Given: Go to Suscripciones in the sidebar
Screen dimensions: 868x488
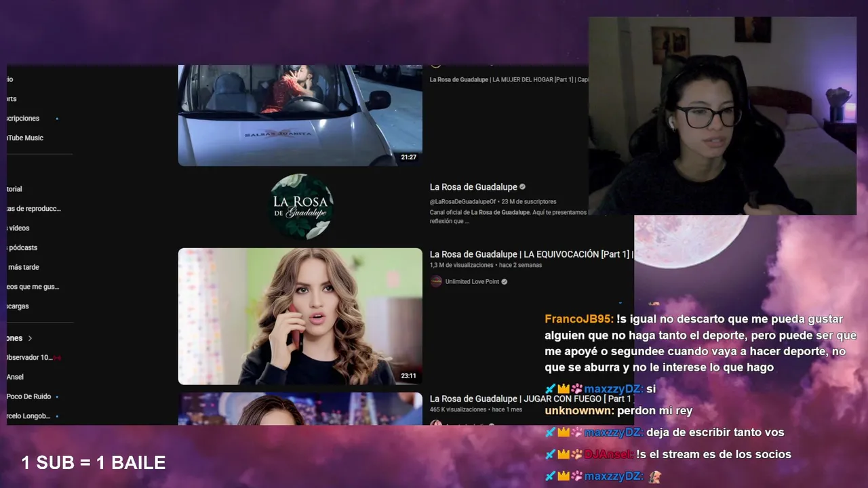Looking at the screenshot, I should pos(24,119).
